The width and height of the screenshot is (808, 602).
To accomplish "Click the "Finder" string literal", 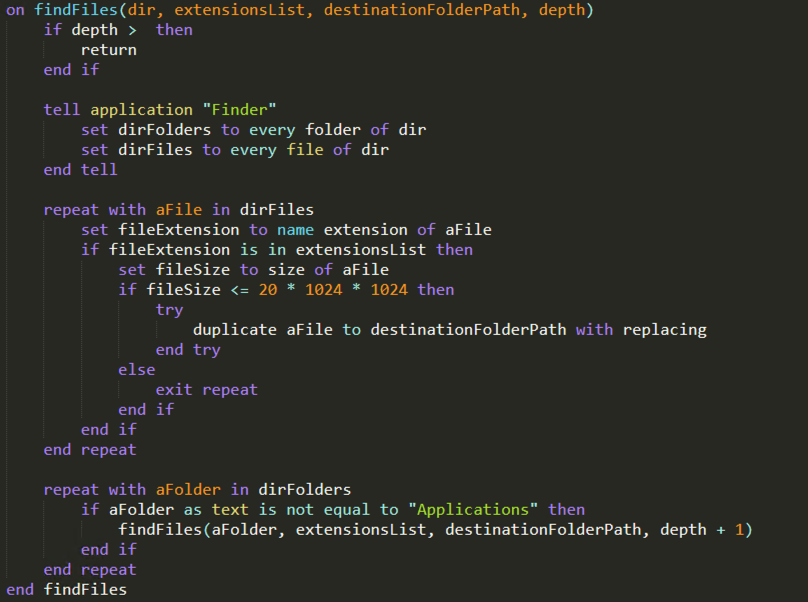I will tap(240, 110).
